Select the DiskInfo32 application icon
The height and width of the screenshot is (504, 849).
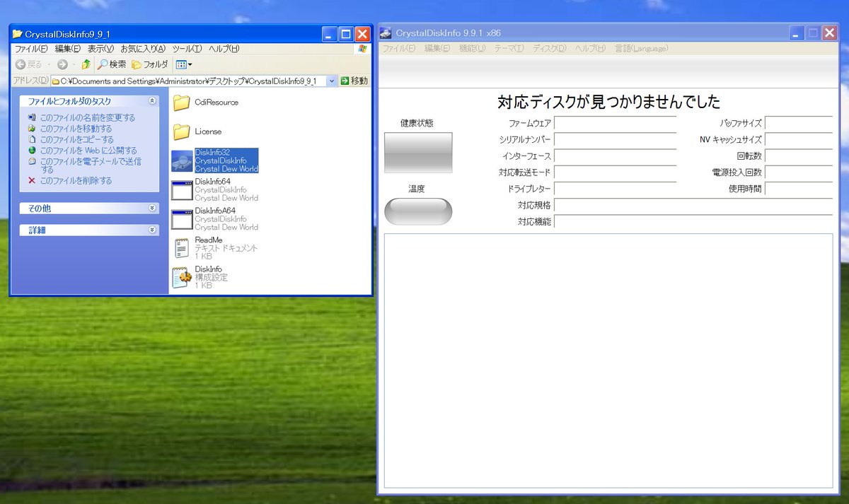[x=183, y=161]
